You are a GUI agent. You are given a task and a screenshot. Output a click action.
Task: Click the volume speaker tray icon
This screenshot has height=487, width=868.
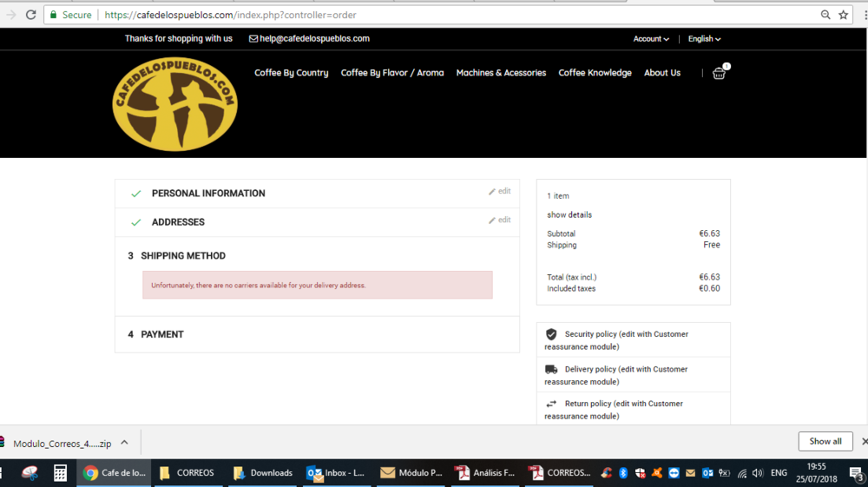click(x=757, y=472)
